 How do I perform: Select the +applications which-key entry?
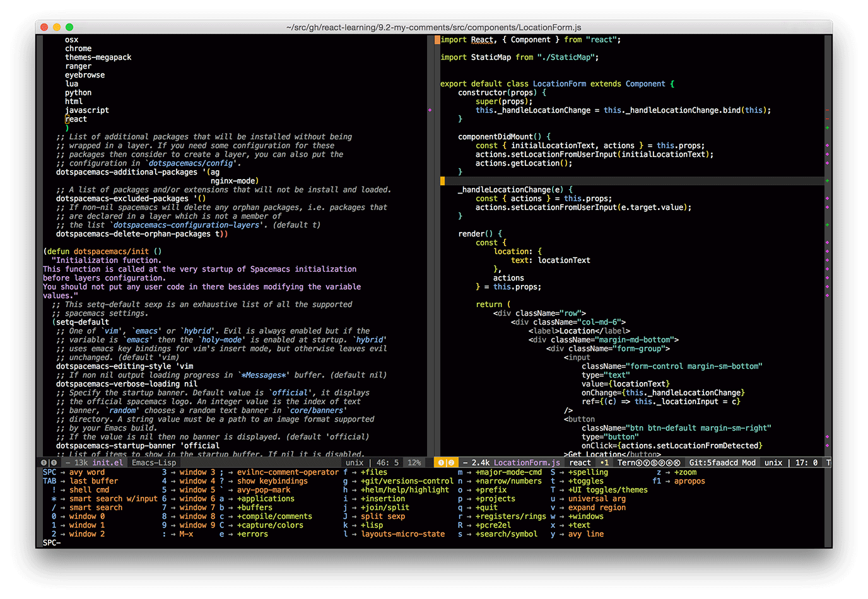coord(266,499)
